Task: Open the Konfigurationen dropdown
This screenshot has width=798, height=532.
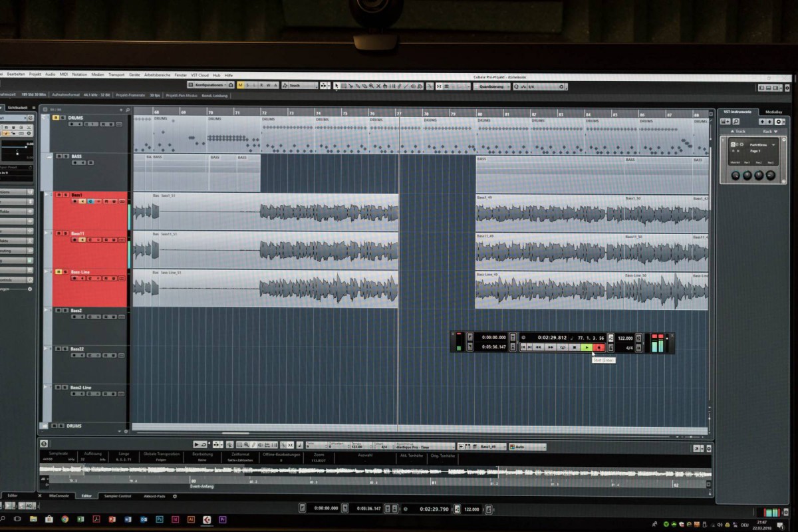Action: click(x=207, y=86)
